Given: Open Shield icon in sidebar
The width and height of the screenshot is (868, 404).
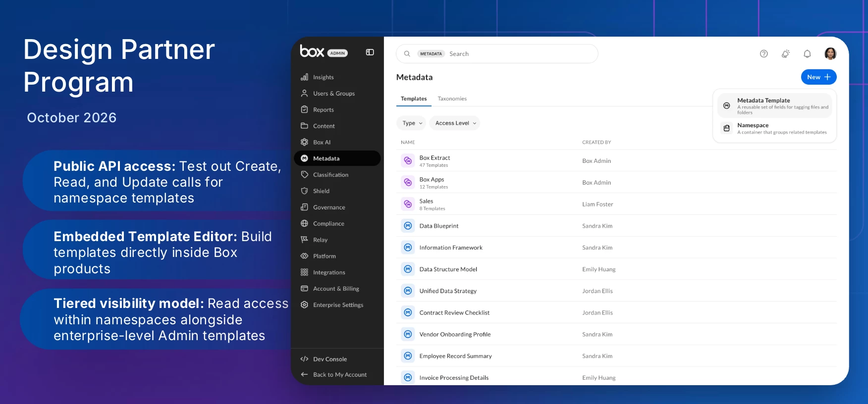Looking at the screenshot, I should click(304, 191).
